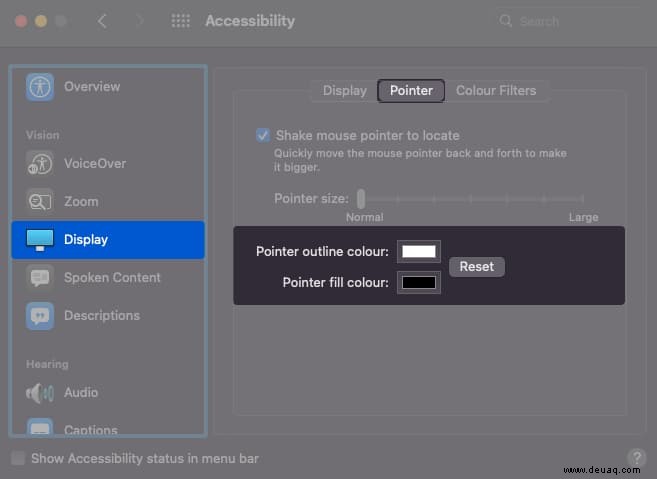Go back using the left chevron

coord(102,21)
